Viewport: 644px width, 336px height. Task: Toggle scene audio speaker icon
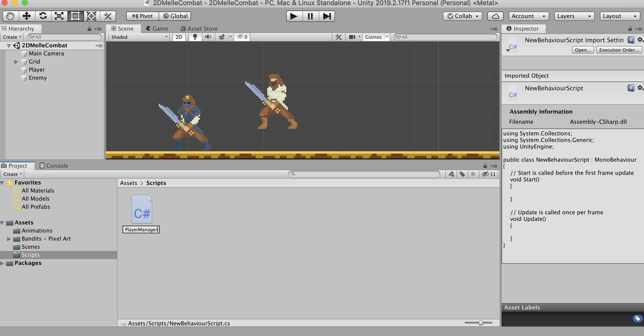coord(208,37)
